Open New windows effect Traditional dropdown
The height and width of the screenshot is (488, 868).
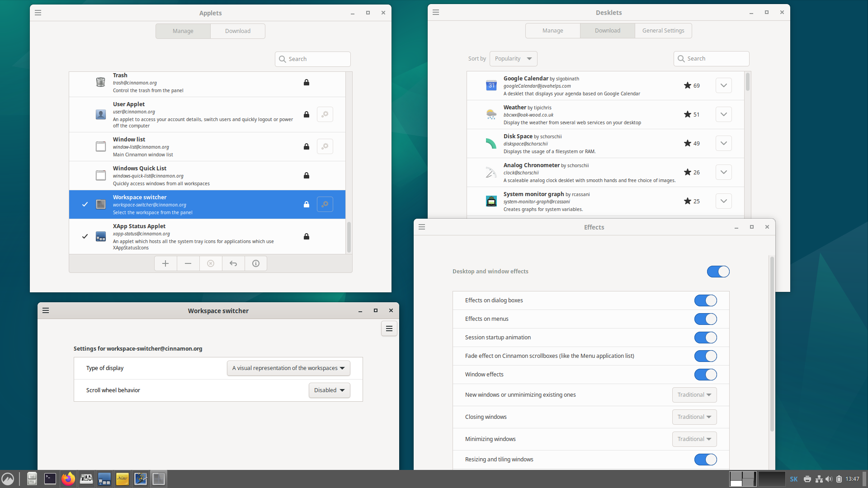(x=694, y=395)
